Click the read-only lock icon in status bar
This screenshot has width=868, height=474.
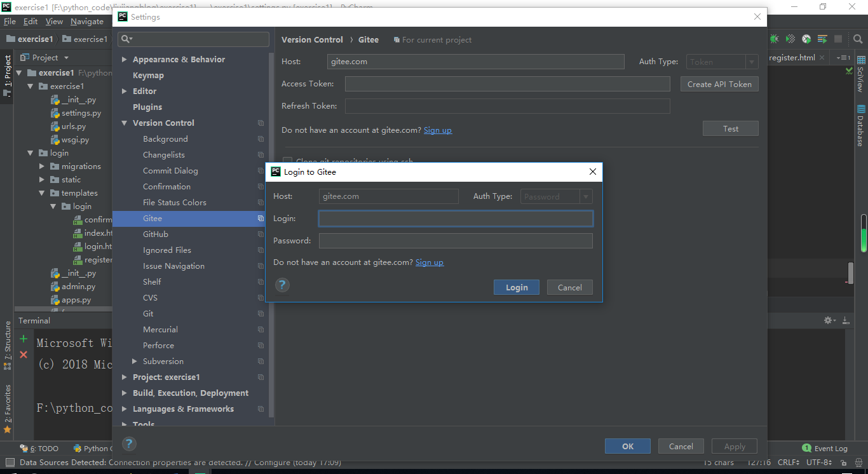(843, 463)
